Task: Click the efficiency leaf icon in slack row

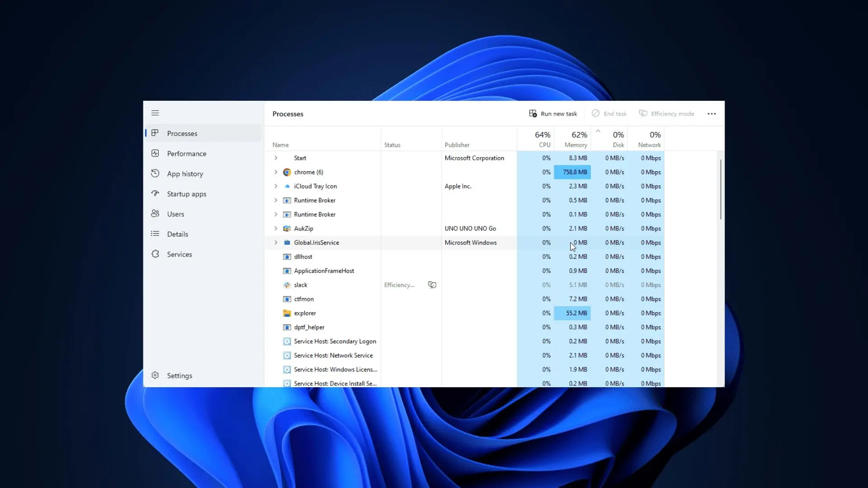Action: (432, 285)
